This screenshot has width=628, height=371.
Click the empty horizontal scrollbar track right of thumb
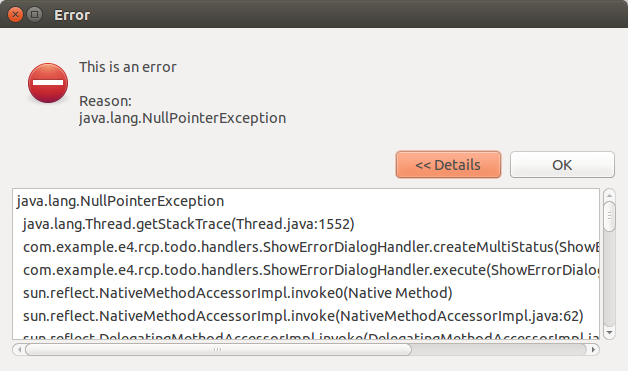point(499,349)
